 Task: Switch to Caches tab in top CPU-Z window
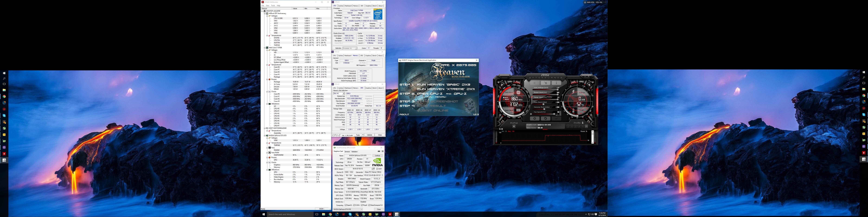[x=341, y=6]
